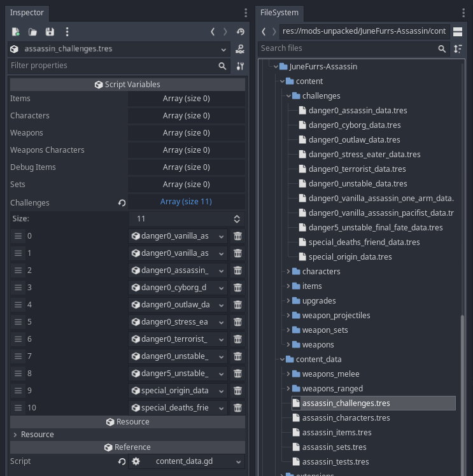
Task: Select the weapon_sets folder
Action: pyautogui.click(x=325, y=330)
